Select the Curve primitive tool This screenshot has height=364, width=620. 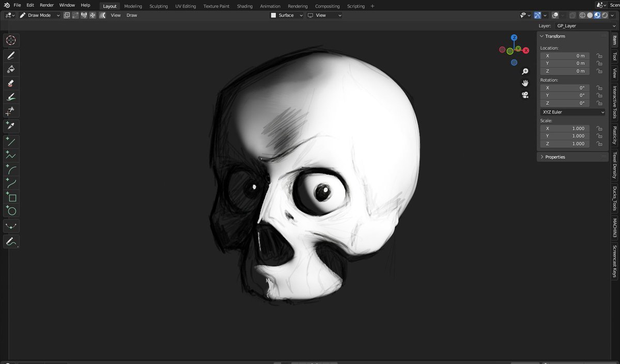tap(11, 183)
